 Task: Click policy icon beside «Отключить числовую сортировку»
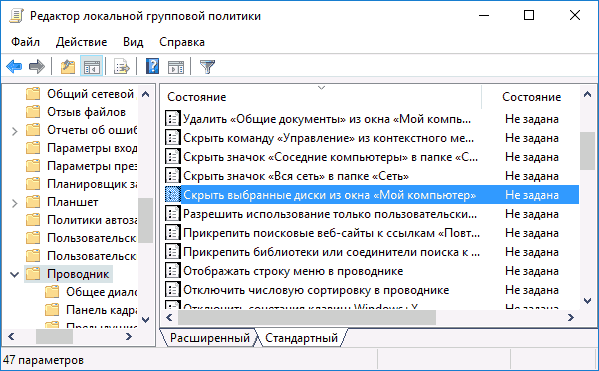[172, 290]
